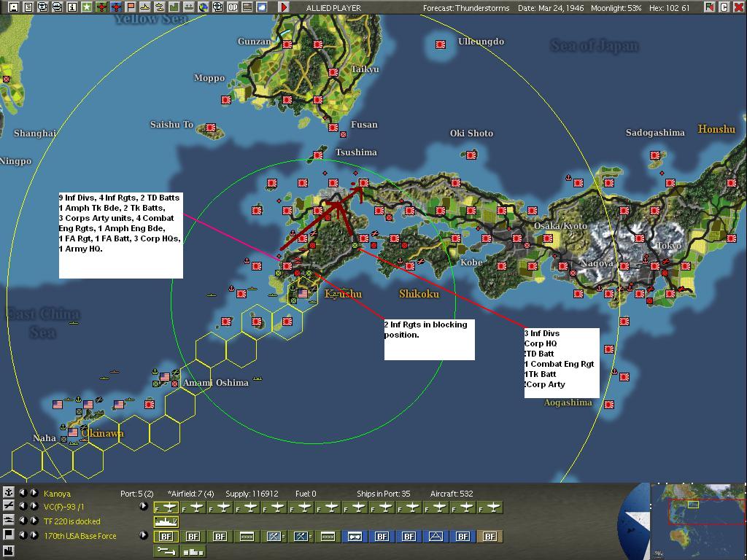Image resolution: width=747 pixels, height=560 pixels.
Task: Click the red plane on green background icon
Action: [101, 7]
